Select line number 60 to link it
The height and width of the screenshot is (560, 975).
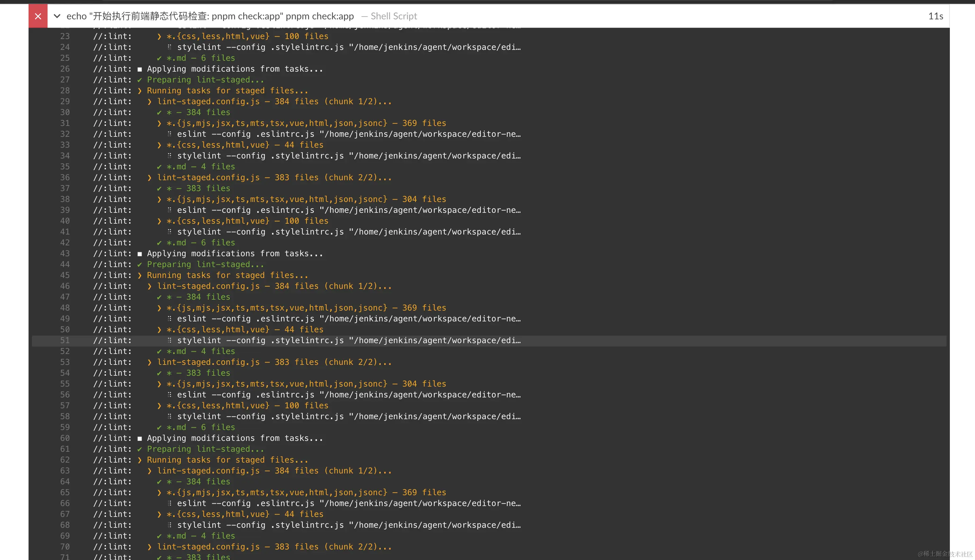pos(65,438)
